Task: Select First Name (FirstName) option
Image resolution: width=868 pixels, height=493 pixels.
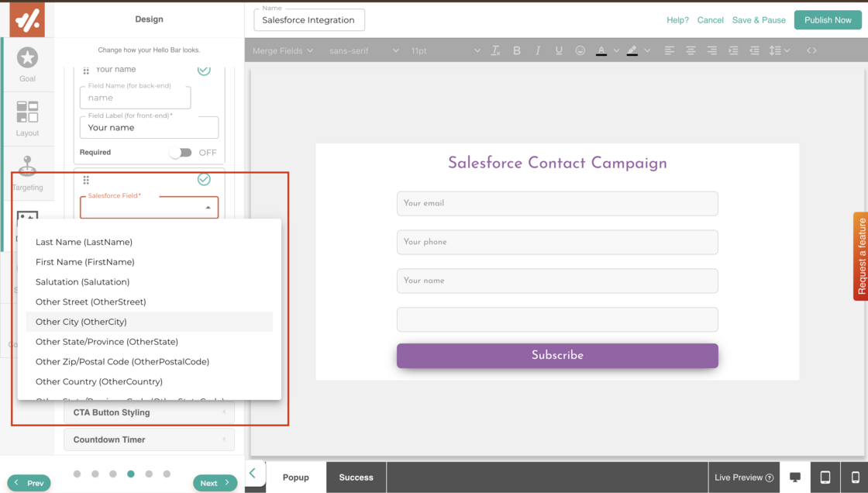Action: (x=150, y=262)
